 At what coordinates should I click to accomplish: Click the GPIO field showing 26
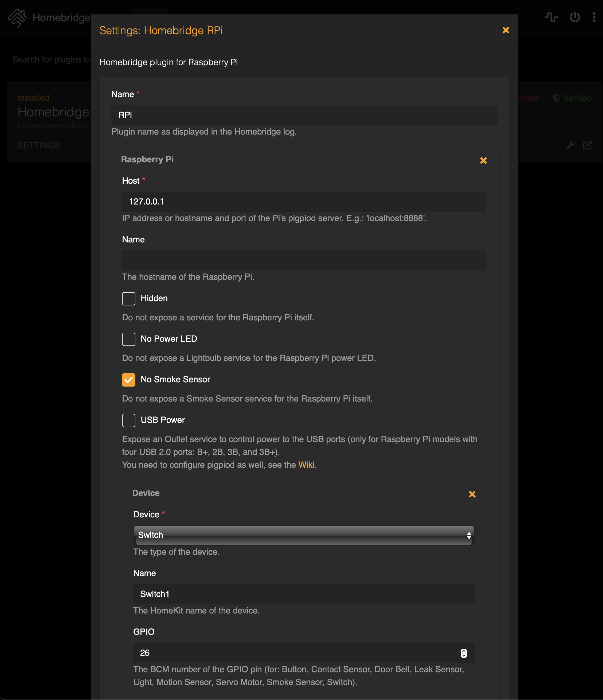(x=304, y=653)
